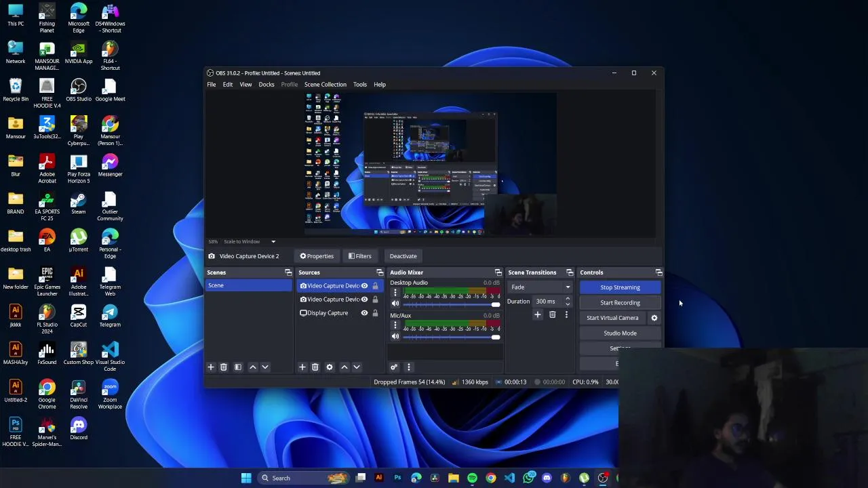The image size is (868, 488).
Task: Undock the Scene Transitions panel
Action: [570, 272]
